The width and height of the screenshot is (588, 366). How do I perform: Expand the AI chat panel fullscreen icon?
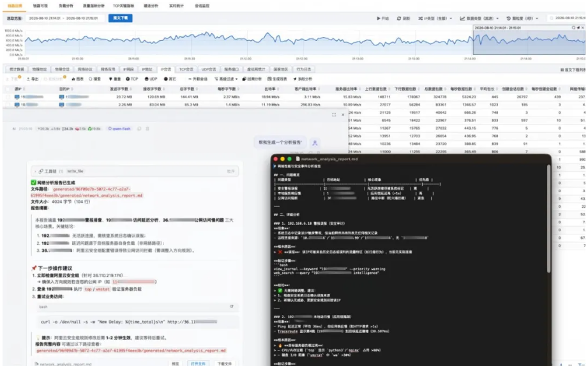334,115
